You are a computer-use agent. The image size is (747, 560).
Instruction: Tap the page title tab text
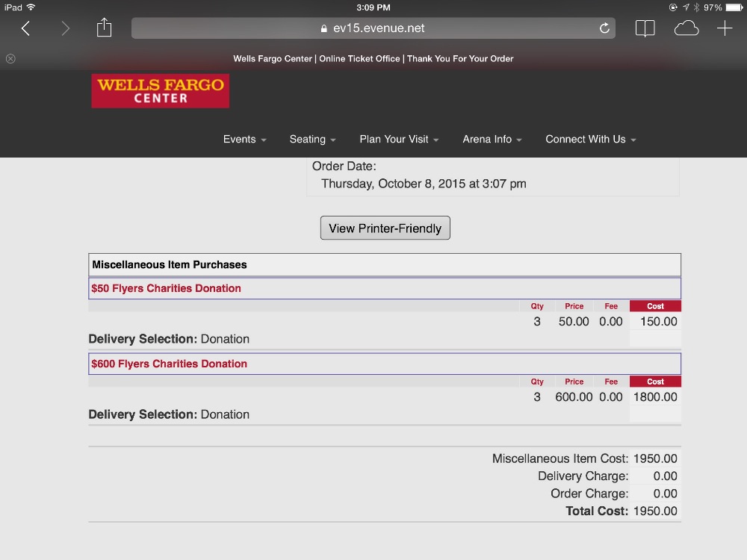373,58
